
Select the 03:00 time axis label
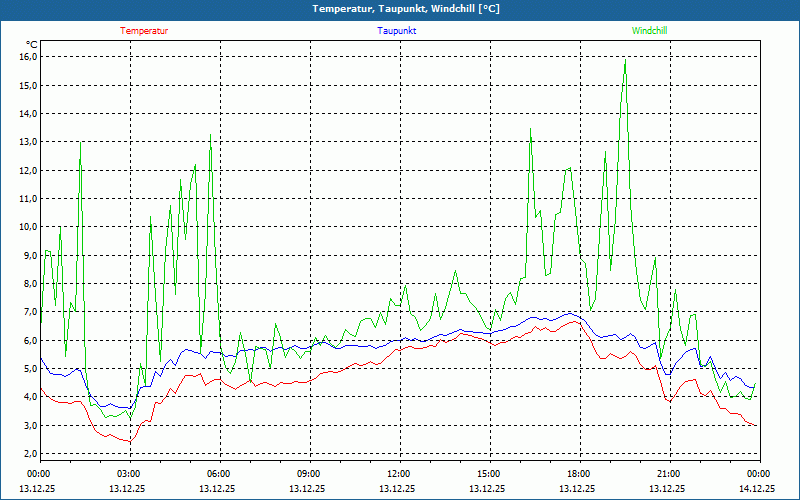129,474
